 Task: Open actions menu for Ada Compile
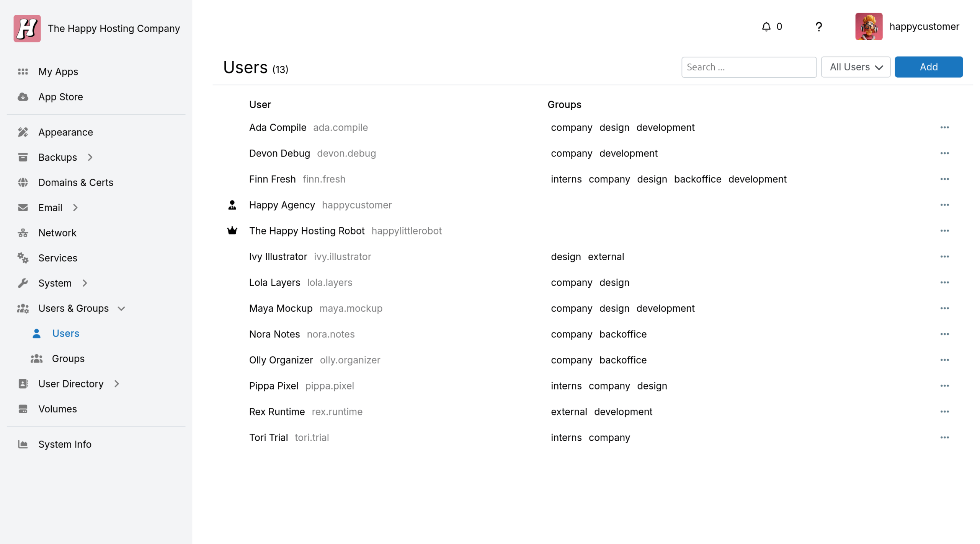[944, 127]
